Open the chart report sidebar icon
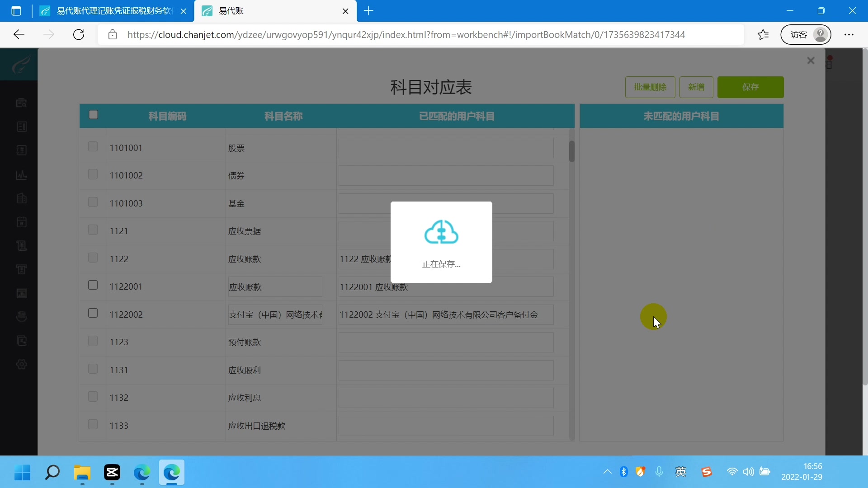 [x=21, y=174]
